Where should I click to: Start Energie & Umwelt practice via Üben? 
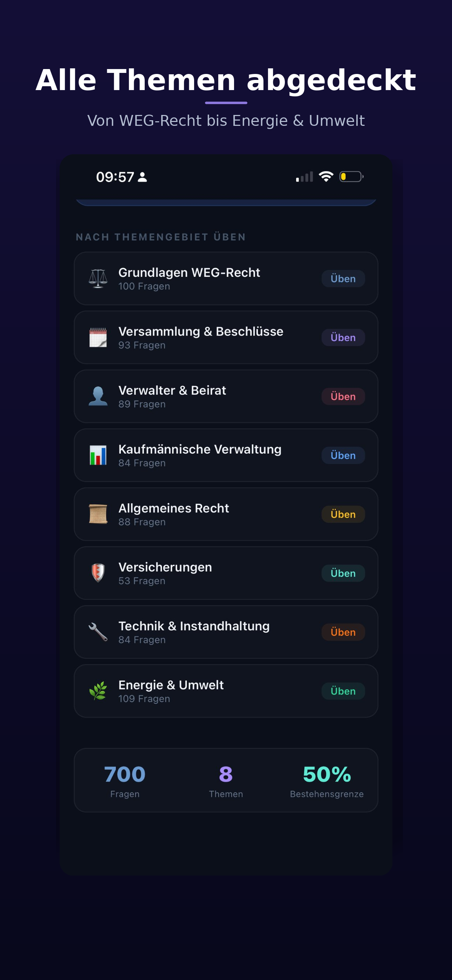[x=343, y=691]
